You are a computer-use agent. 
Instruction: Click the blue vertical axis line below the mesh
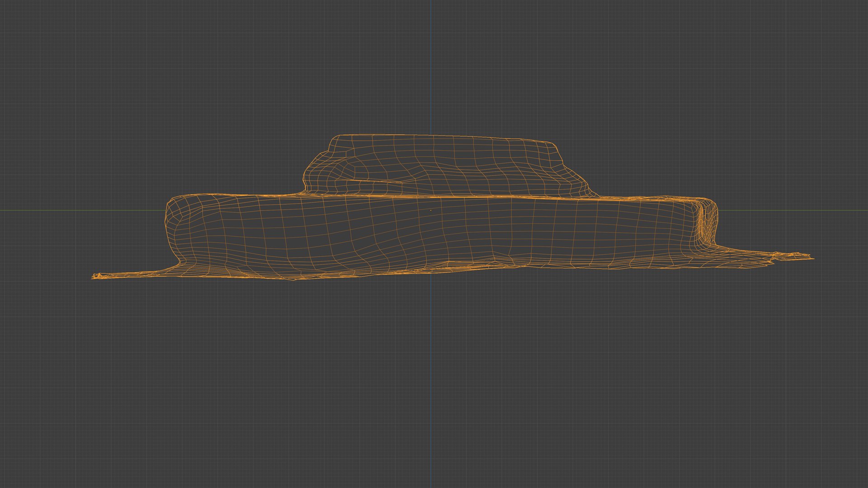coord(431,384)
